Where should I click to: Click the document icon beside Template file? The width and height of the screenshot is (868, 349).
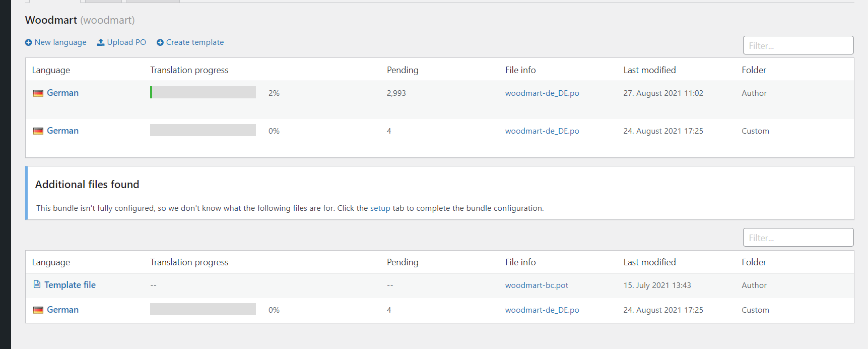(x=37, y=284)
